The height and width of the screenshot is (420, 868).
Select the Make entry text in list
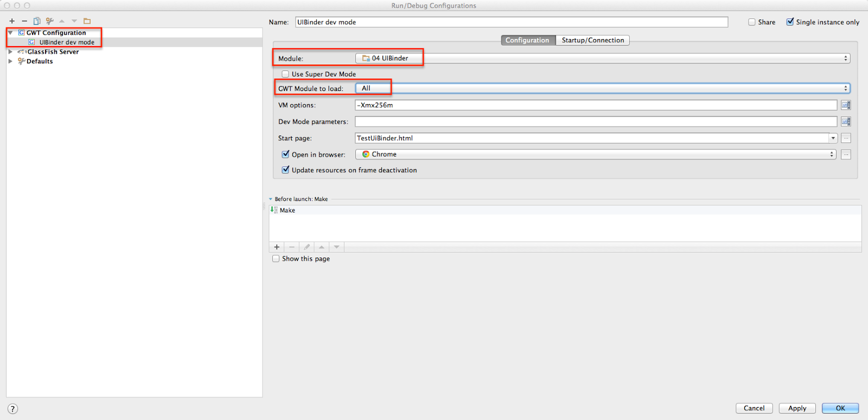288,210
